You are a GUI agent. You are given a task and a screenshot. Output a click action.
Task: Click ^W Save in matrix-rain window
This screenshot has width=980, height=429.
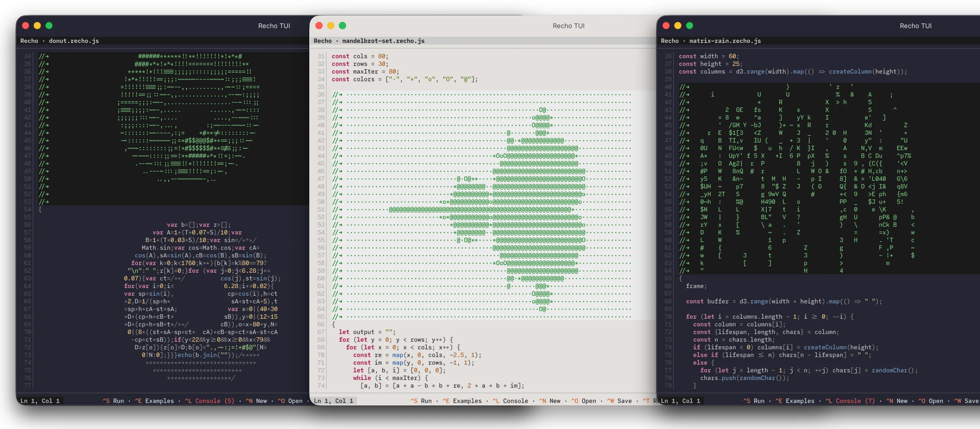click(966, 401)
